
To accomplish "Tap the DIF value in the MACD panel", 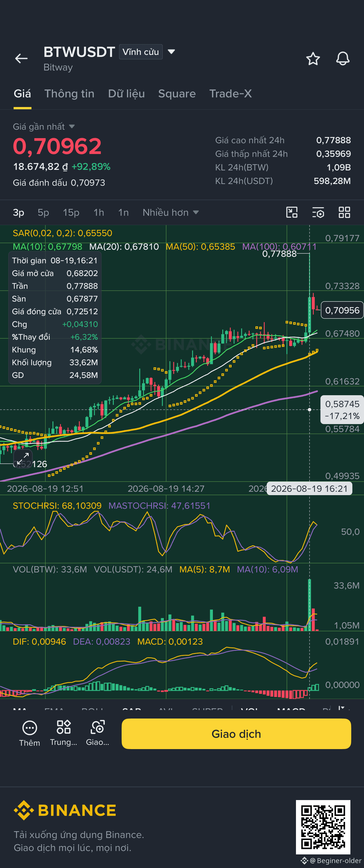I will (39, 642).
